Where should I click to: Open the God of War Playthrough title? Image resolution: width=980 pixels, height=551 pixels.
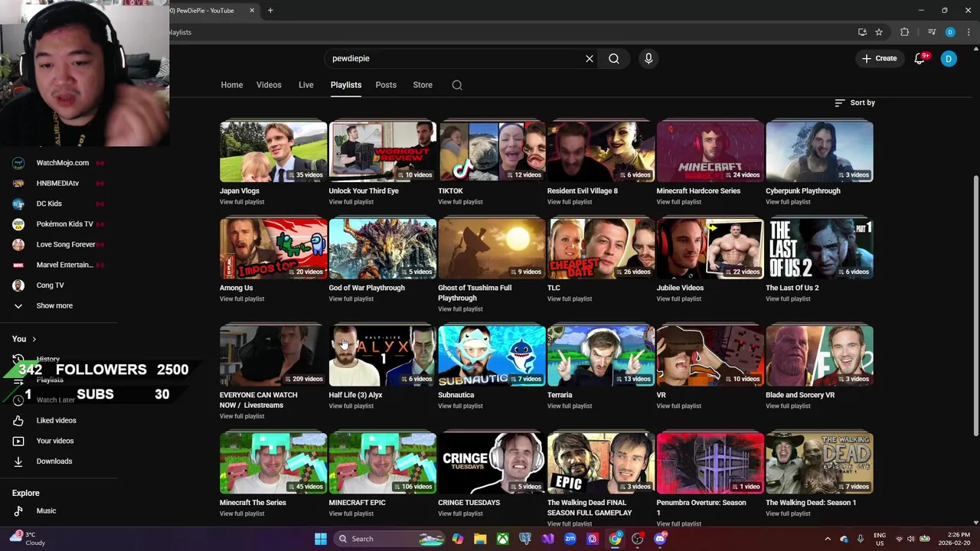[367, 288]
